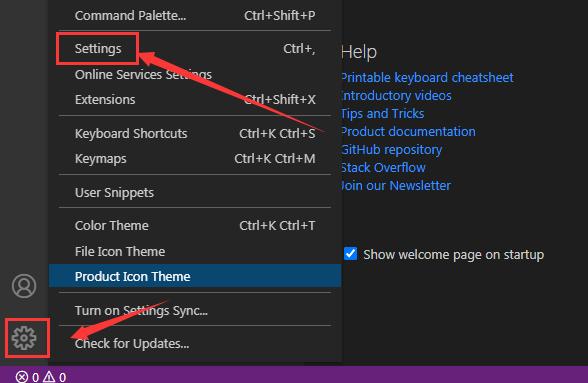
Task: Open the GitHub repository link
Action: 392,150
